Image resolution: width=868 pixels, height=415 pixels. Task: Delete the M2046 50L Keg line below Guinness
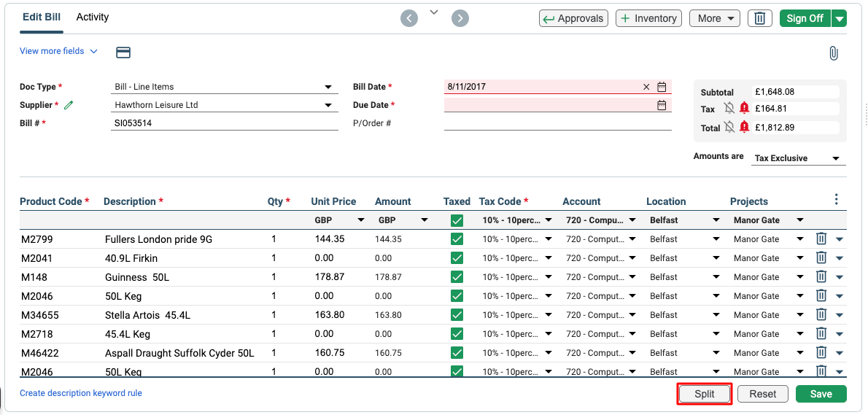click(x=821, y=296)
